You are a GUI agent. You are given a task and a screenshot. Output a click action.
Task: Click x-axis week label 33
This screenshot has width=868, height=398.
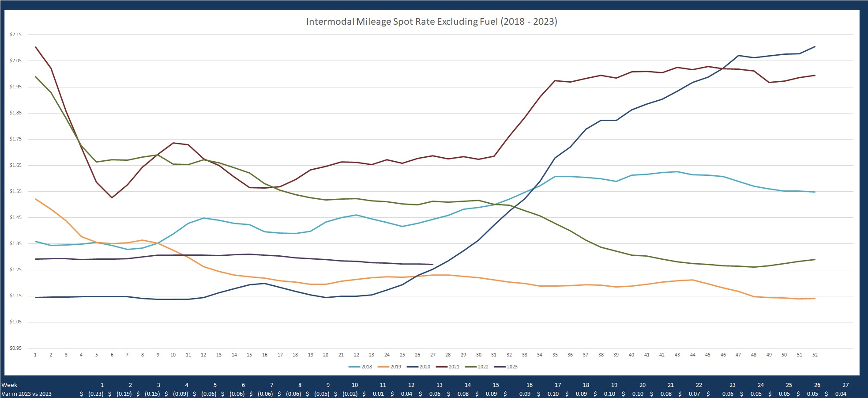[525, 355]
